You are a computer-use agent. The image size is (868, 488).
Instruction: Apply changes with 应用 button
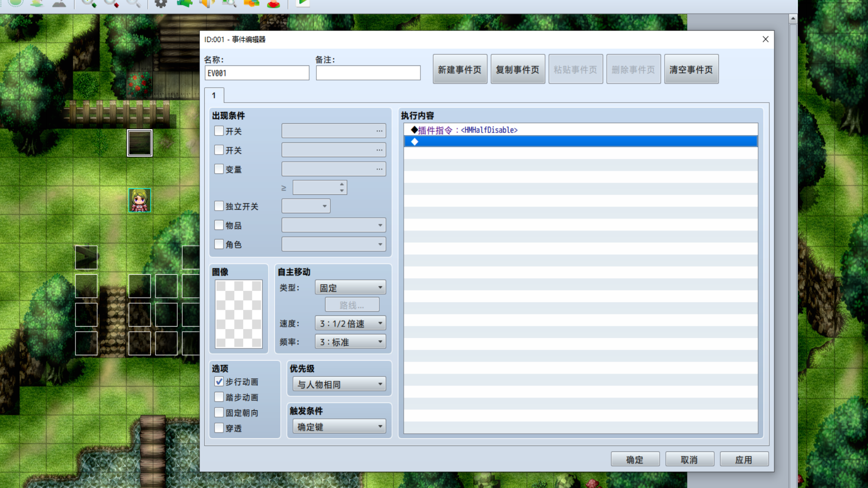pyautogui.click(x=744, y=459)
